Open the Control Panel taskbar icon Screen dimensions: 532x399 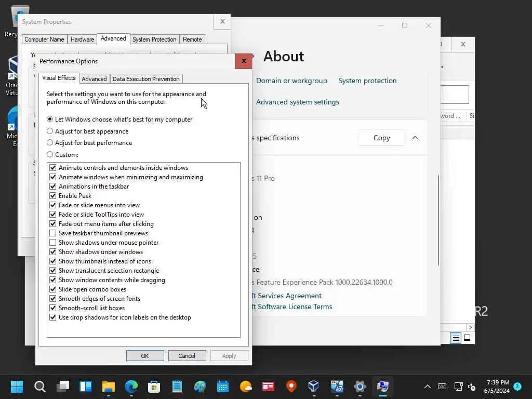pos(337,387)
